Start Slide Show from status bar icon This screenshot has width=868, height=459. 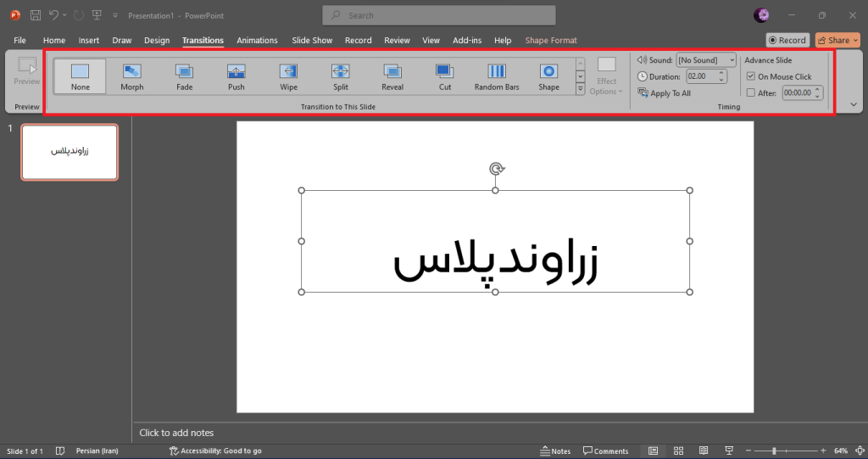click(729, 451)
